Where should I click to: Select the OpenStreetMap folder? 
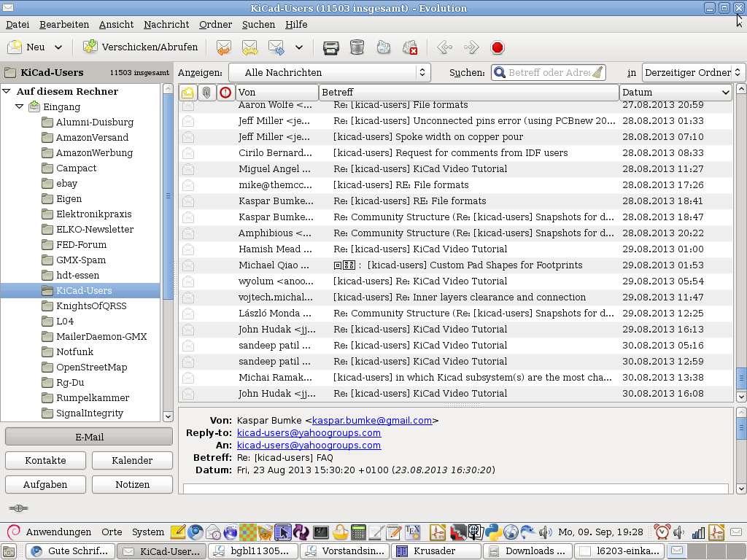tap(91, 367)
